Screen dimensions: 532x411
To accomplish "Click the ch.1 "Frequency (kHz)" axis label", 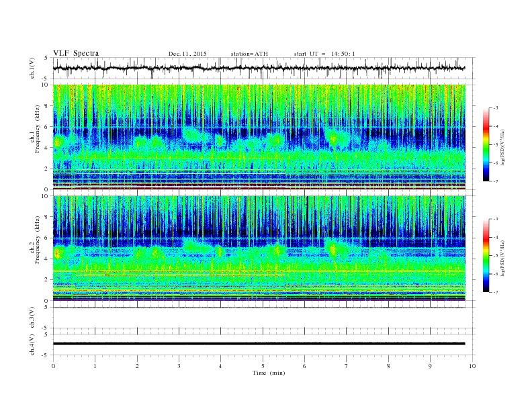I will pyautogui.click(x=37, y=129).
